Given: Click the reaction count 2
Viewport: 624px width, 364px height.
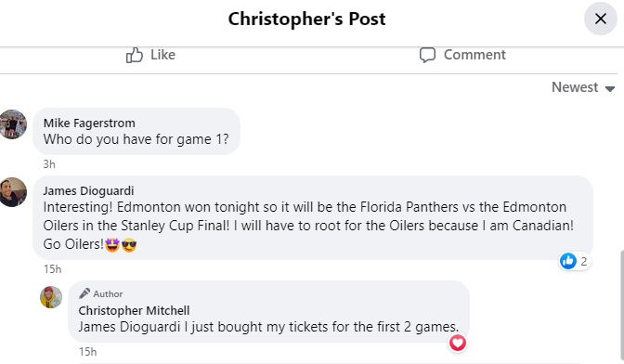Looking at the screenshot, I should click(x=583, y=261).
